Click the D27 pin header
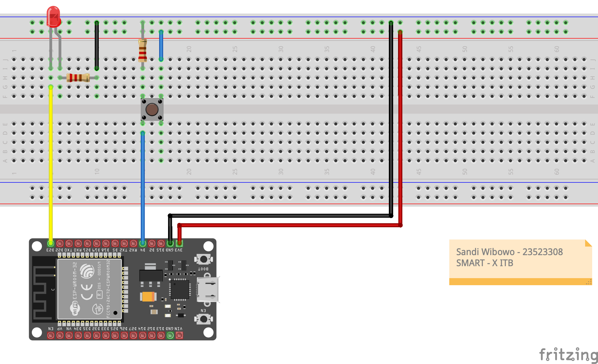This screenshot has height=364, width=598. (x=133, y=335)
